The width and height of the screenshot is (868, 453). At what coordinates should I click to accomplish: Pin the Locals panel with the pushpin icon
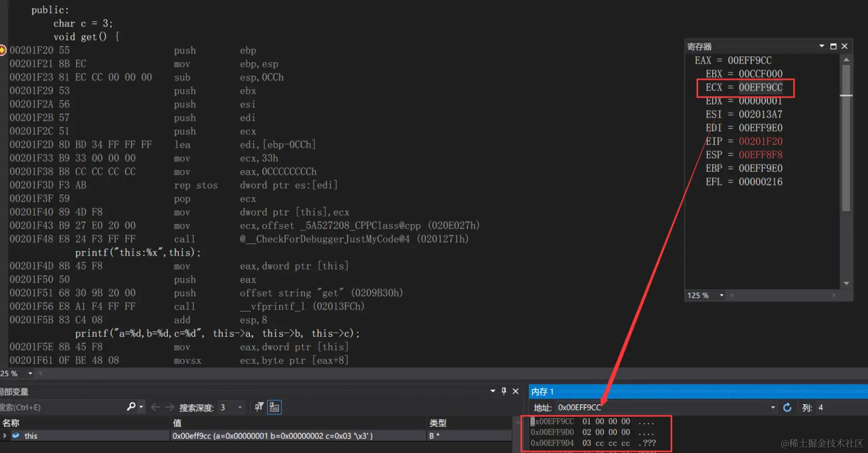pos(504,391)
